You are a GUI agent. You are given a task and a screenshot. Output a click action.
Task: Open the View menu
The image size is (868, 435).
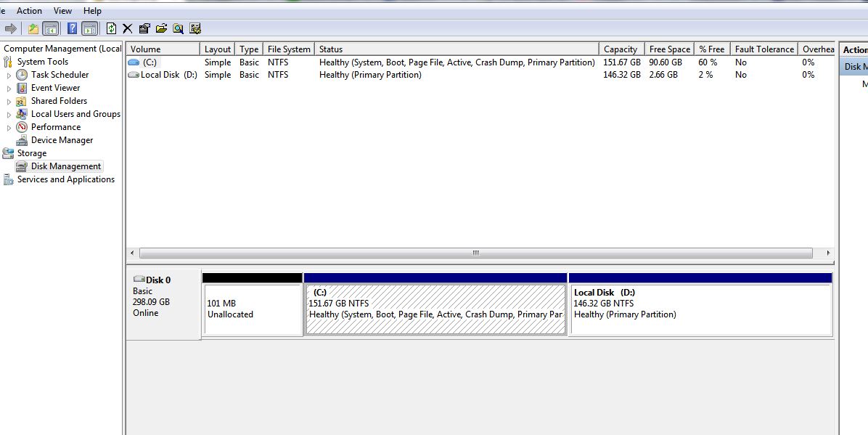tap(62, 10)
